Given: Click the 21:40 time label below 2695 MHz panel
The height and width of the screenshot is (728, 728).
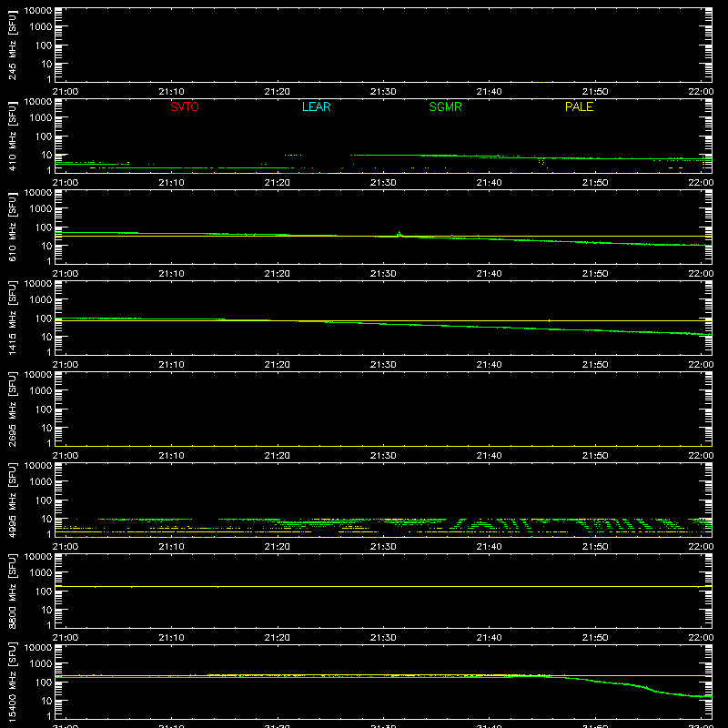Looking at the screenshot, I should pos(489,456).
